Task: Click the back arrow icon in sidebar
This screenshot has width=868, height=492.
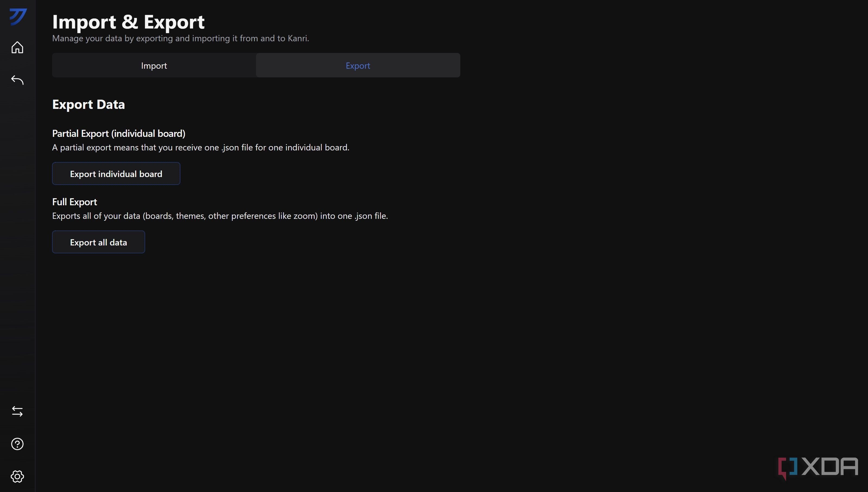Action: click(17, 80)
